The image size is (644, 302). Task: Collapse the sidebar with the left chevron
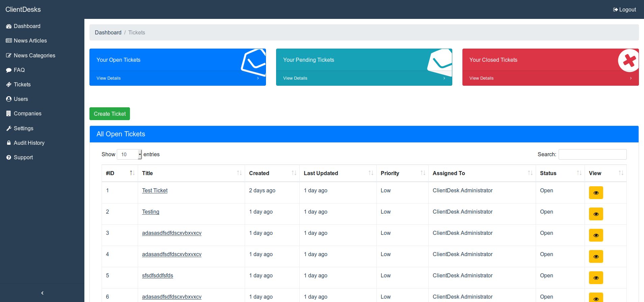[x=42, y=293]
